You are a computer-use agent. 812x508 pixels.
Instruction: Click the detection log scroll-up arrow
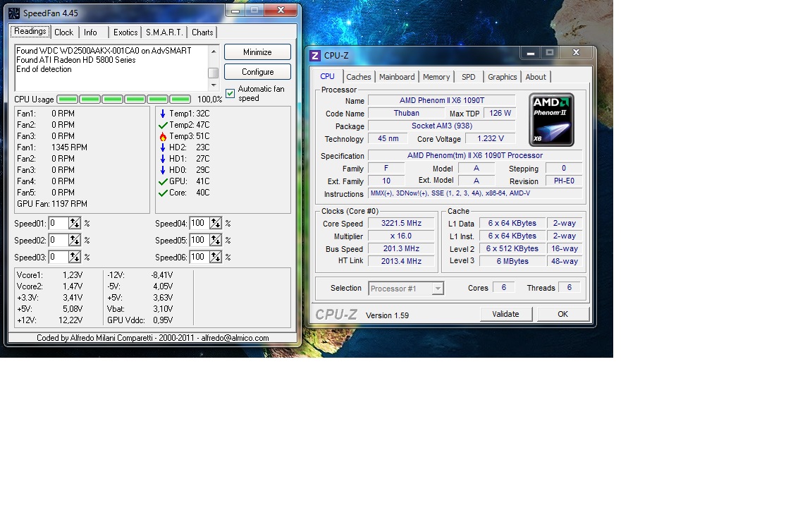(214, 52)
